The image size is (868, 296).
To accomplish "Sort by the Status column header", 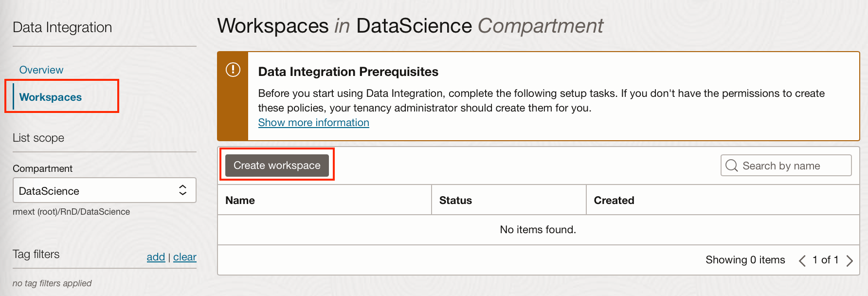I will (x=455, y=201).
